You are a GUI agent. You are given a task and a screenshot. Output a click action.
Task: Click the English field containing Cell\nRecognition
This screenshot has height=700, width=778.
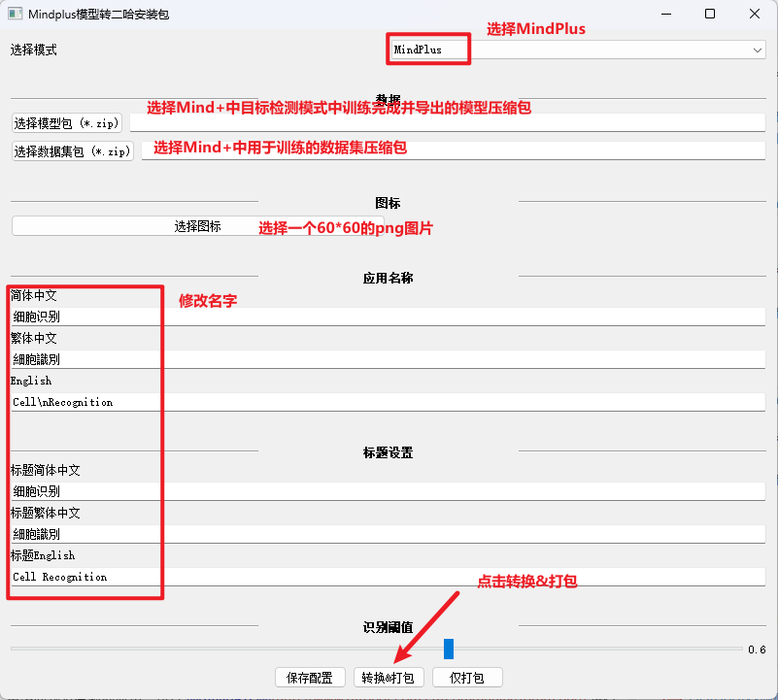(x=389, y=402)
